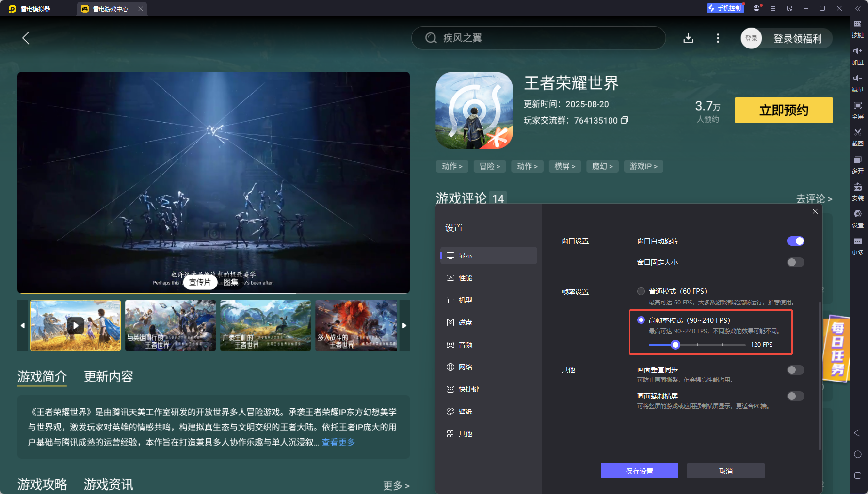Open 去评论 > link
The image size is (868, 494).
[x=814, y=198]
